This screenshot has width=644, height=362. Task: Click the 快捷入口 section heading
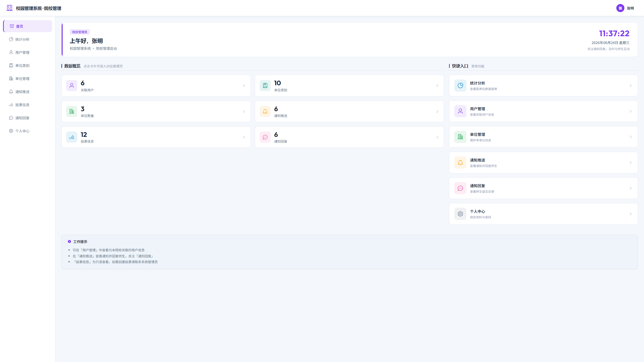pos(460,66)
